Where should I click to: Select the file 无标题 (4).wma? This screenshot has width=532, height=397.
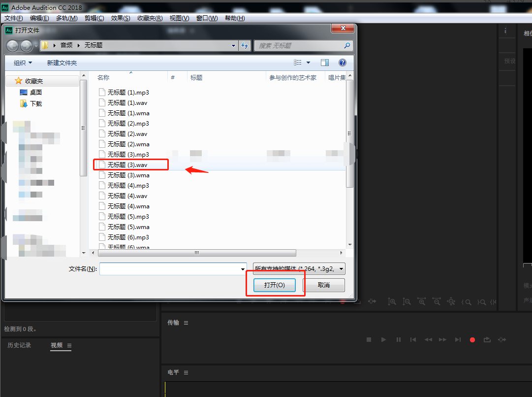click(x=124, y=206)
